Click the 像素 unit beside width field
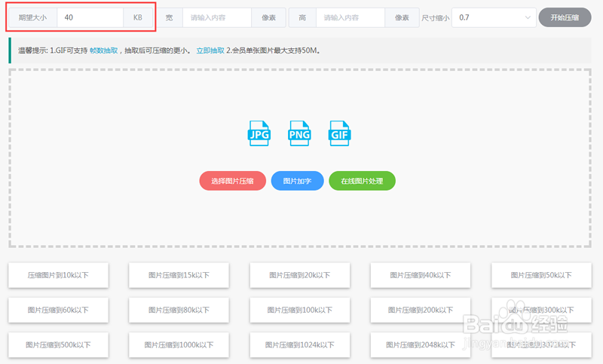The image size is (603, 364). pos(268,17)
